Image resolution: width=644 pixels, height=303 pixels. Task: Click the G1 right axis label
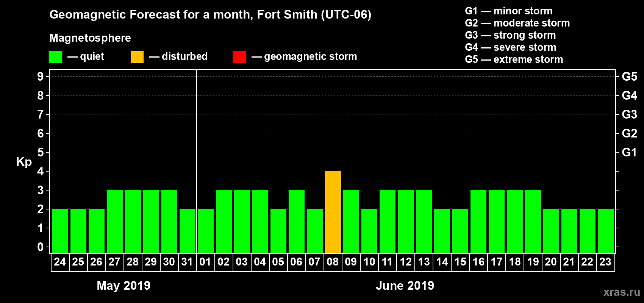630,152
